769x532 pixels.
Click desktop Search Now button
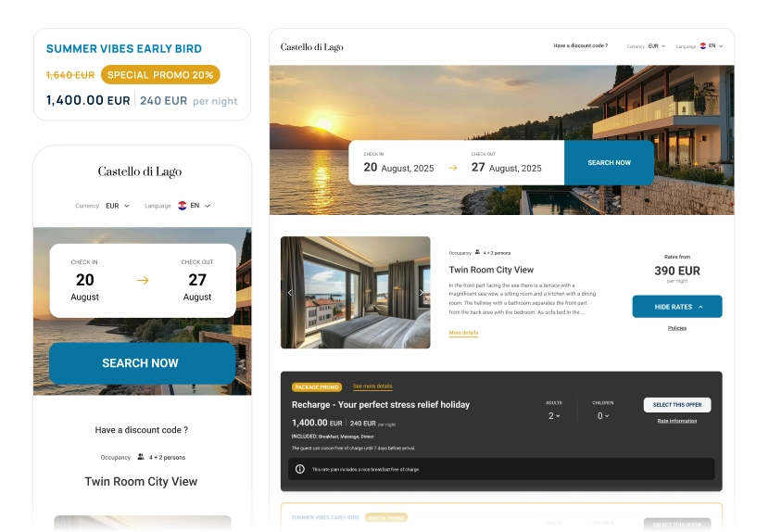pyautogui.click(x=609, y=162)
